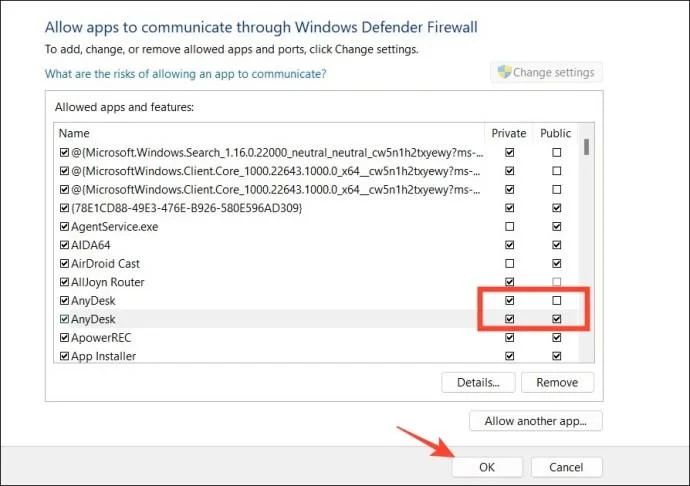The width and height of the screenshot is (690, 486).
Task: Uncheck Public for AIDA64
Action: tap(557, 245)
